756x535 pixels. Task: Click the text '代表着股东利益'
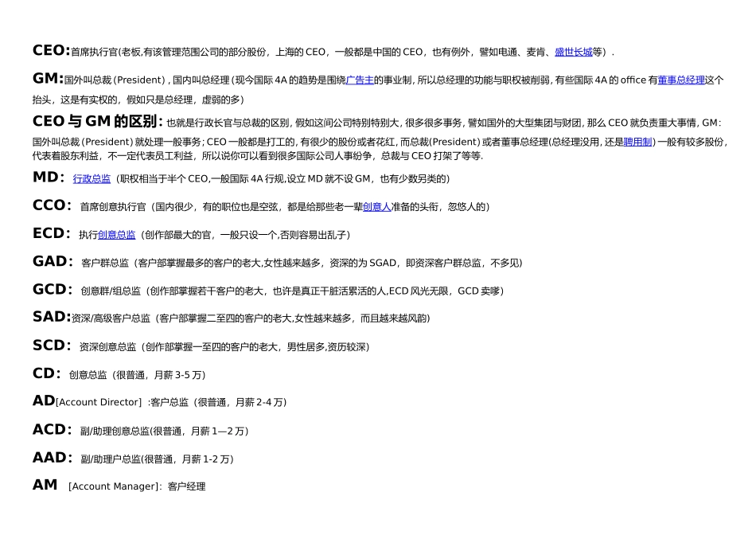pyautogui.click(x=65, y=156)
